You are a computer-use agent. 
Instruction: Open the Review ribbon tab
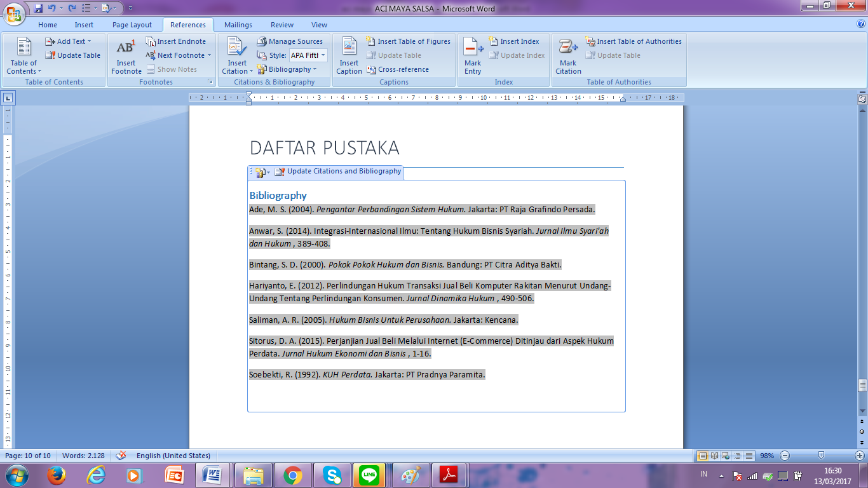[281, 25]
